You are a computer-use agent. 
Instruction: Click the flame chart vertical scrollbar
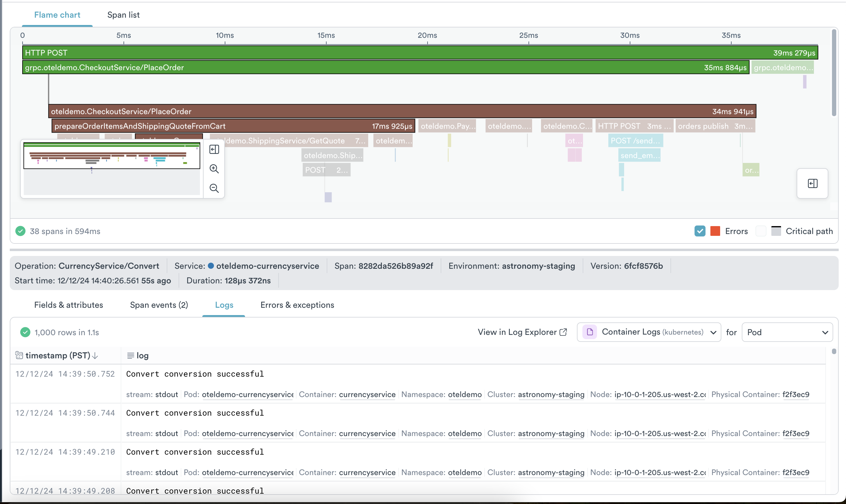(x=834, y=73)
